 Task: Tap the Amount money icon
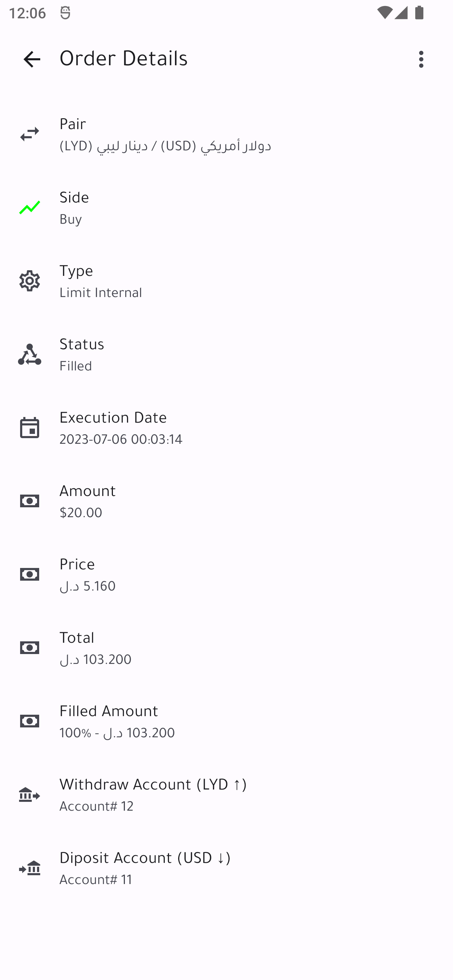coord(30,501)
